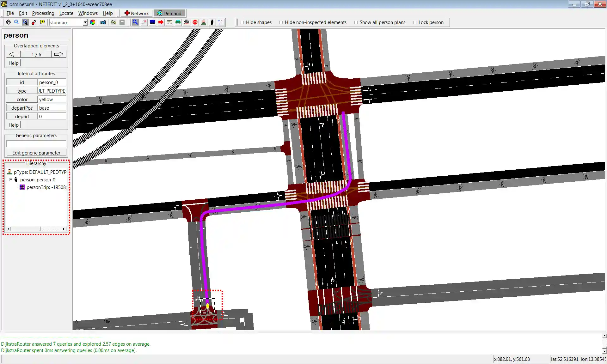Screen dimensions: 607x364
Task: Click the undo arrow icon
Action: click(x=113, y=22)
